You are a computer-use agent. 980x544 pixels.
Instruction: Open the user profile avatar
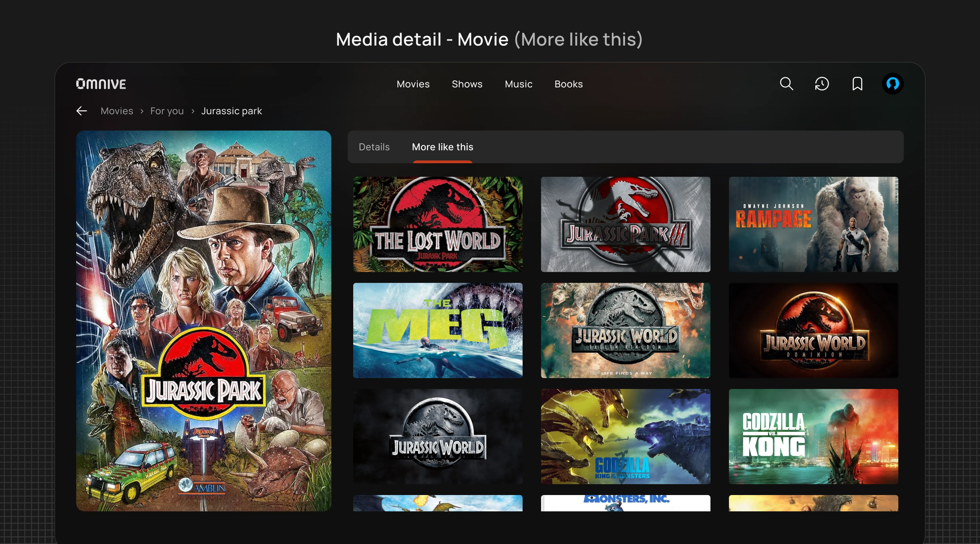tap(893, 84)
